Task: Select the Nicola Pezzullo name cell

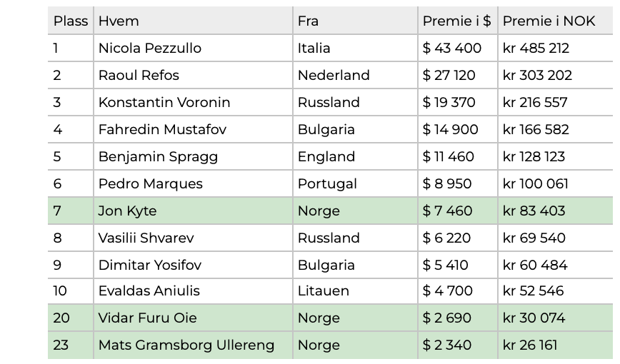Action: [194, 49]
